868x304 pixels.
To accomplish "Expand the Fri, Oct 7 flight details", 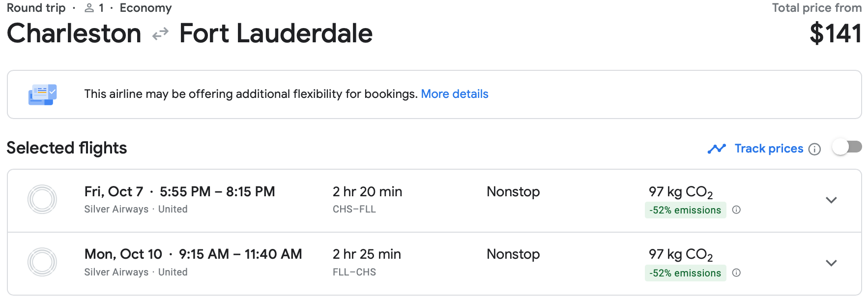I will click(831, 200).
